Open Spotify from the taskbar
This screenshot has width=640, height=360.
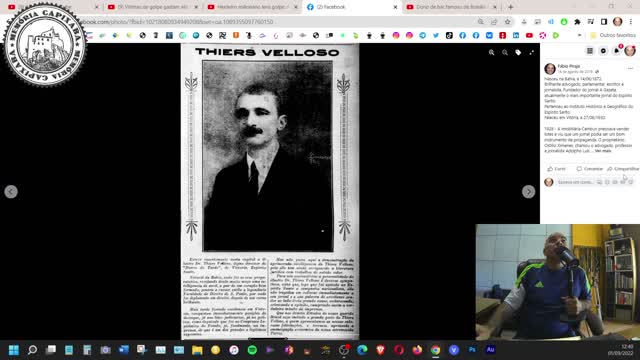coord(252,350)
